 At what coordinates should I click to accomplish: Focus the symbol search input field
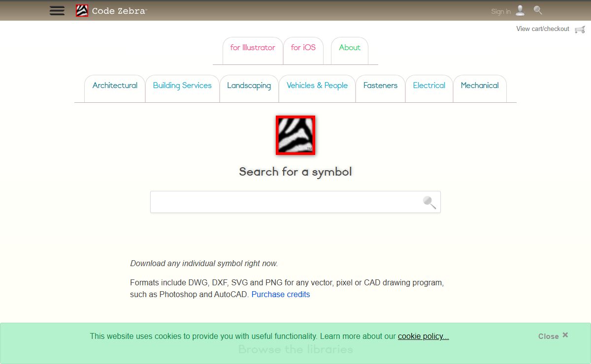pos(295,202)
